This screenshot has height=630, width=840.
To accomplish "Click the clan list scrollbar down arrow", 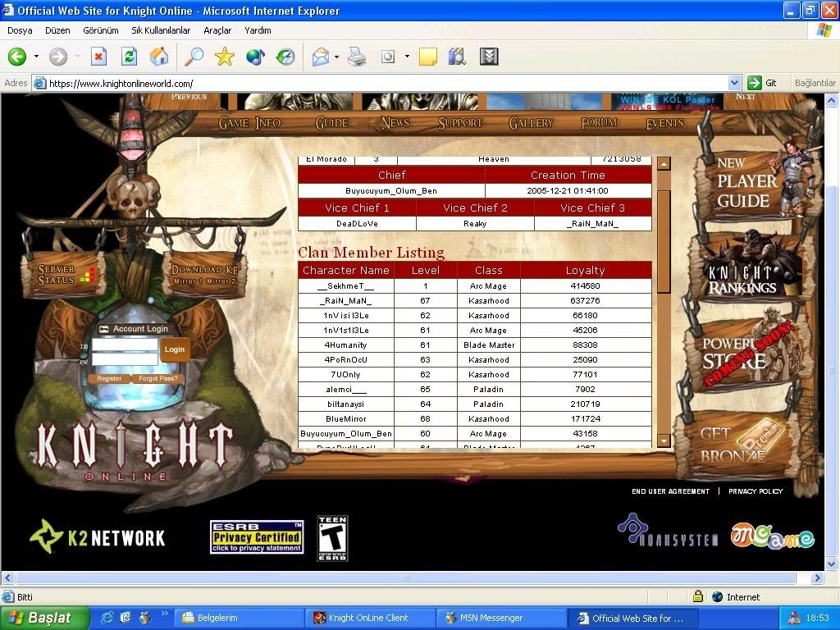I will (x=664, y=441).
